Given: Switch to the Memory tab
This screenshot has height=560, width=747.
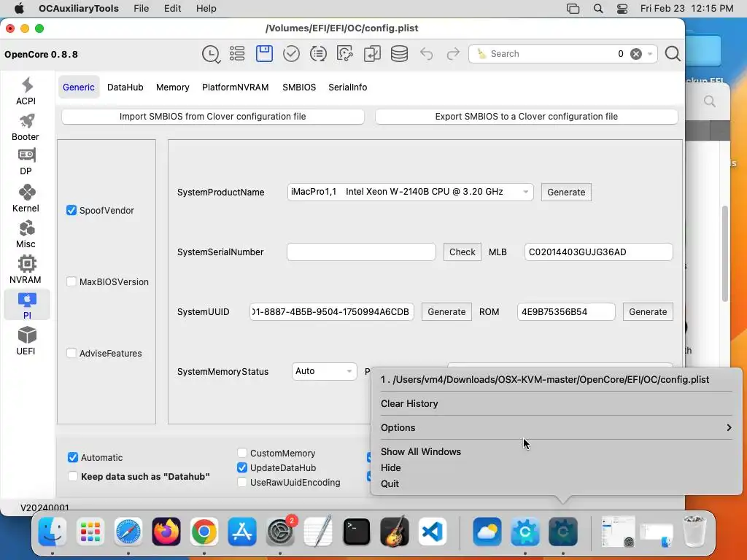Looking at the screenshot, I should coord(172,87).
